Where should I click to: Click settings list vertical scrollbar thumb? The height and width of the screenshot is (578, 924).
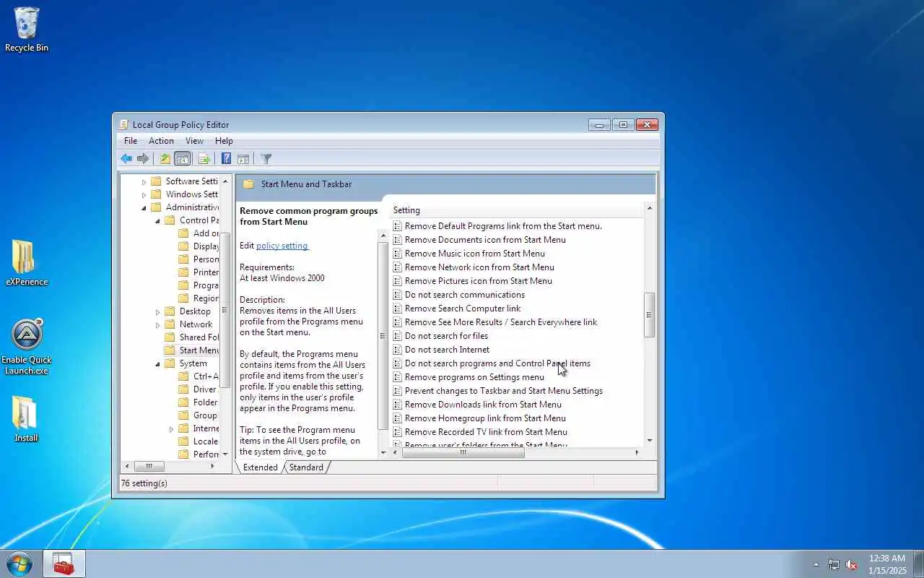pos(649,314)
